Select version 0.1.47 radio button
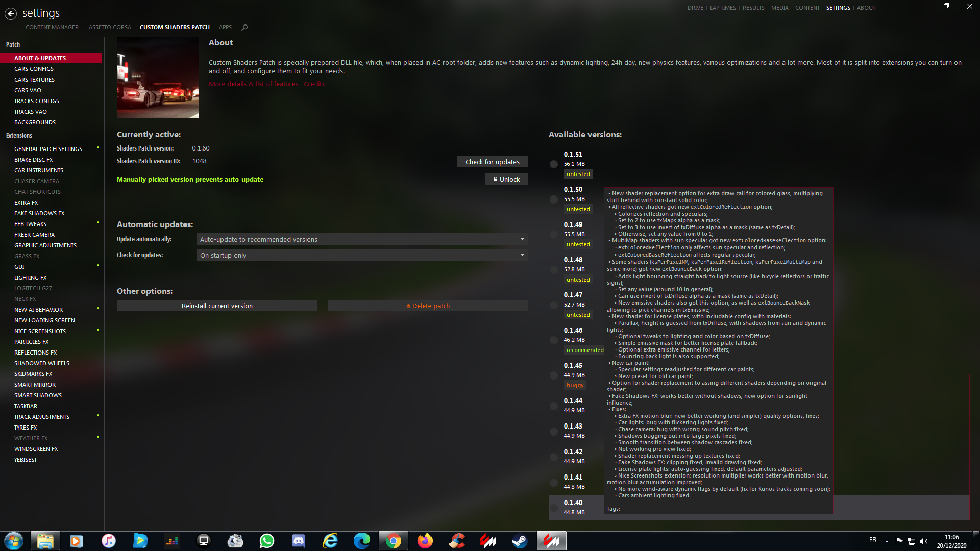The image size is (980, 551). coord(554,305)
